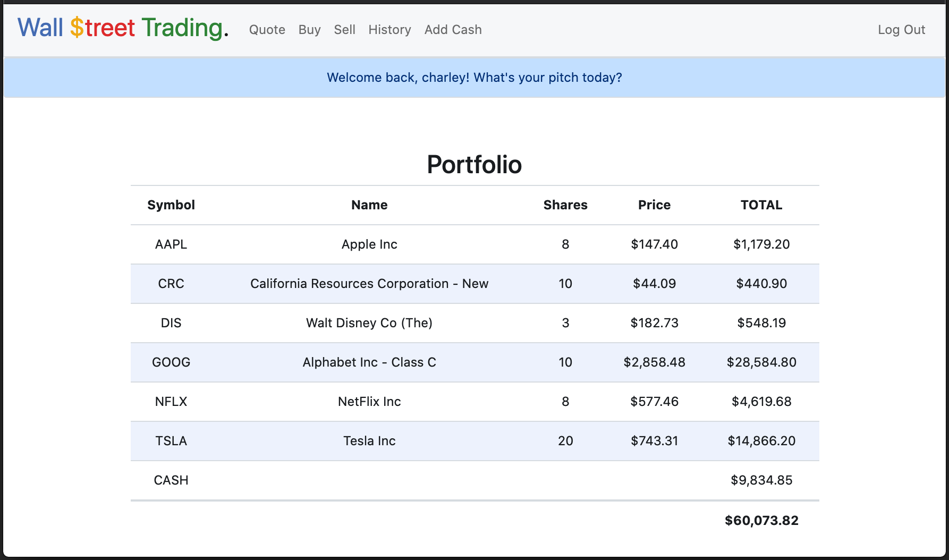Screen dimensions: 949x560
Task: Click the $147.40 price cell
Action: (655, 244)
